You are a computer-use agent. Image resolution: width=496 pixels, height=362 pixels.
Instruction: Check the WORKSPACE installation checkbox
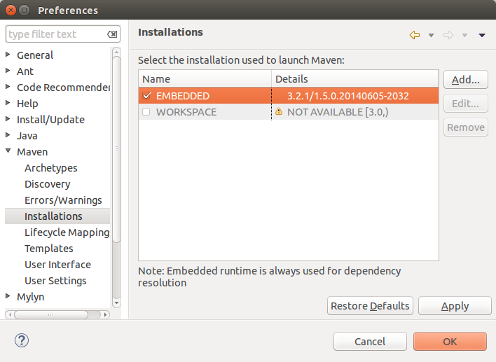146,112
